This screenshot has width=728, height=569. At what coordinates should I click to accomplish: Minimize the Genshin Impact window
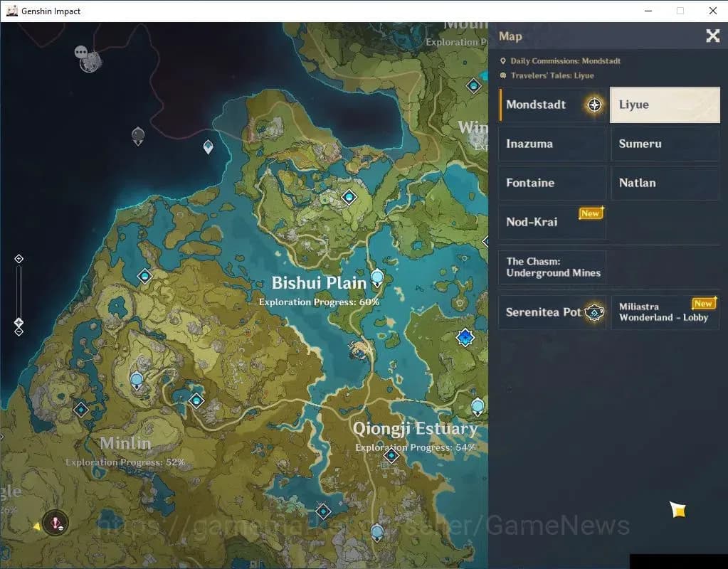[x=648, y=11]
